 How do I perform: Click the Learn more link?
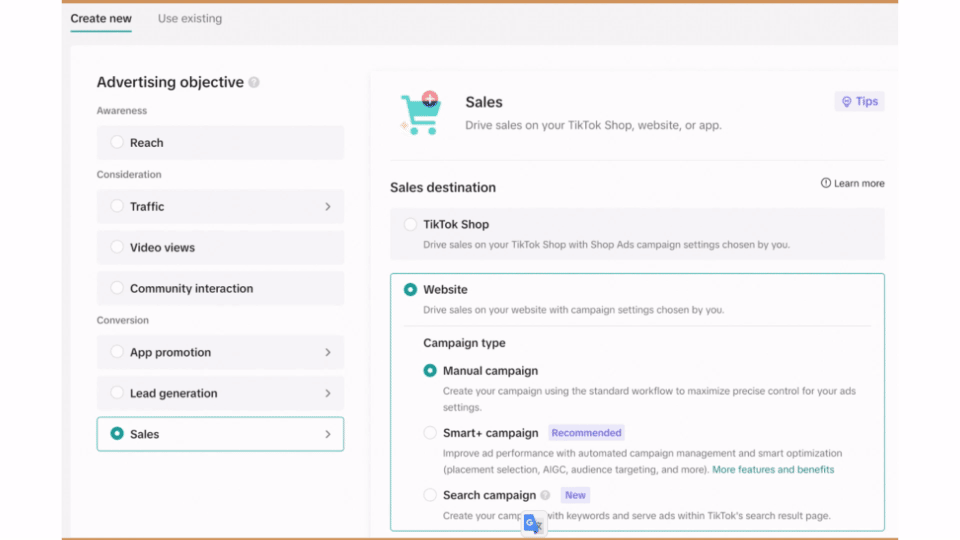point(859,184)
